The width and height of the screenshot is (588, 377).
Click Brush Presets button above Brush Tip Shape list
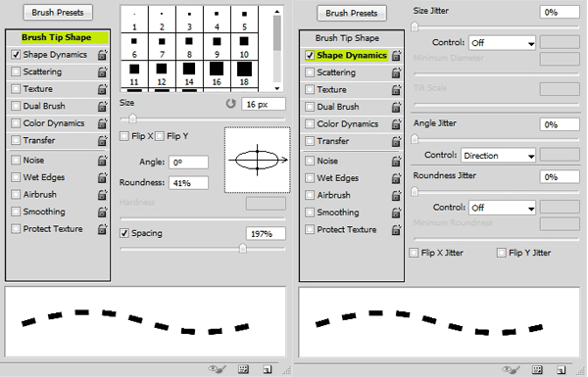[58, 13]
